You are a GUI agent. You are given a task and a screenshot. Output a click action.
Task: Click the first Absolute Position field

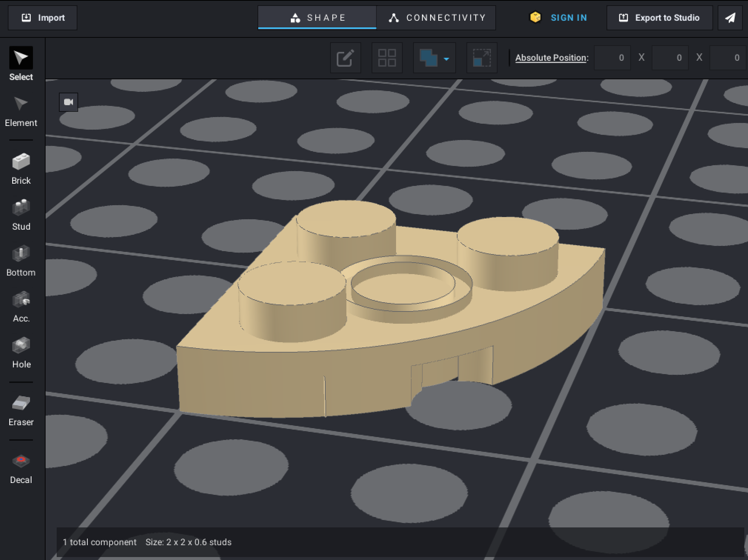[612, 58]
